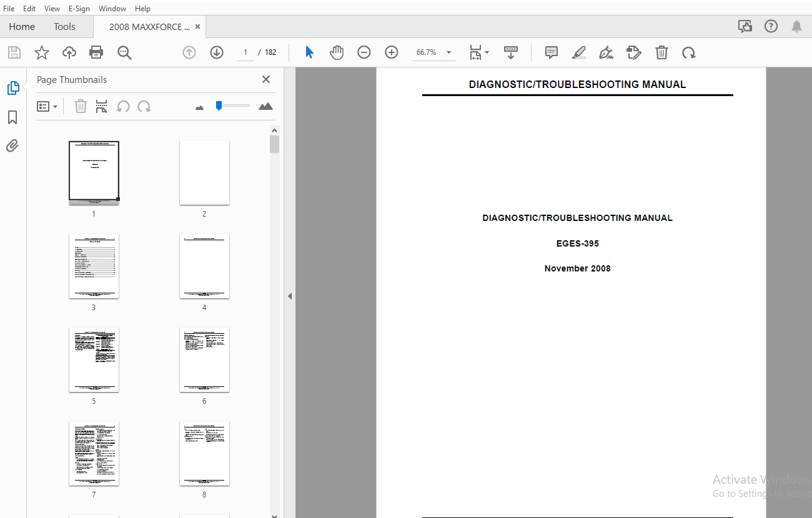Delete pages trash icon in thumbnails panel
This screenshot has height=518, width=812.
81,106
